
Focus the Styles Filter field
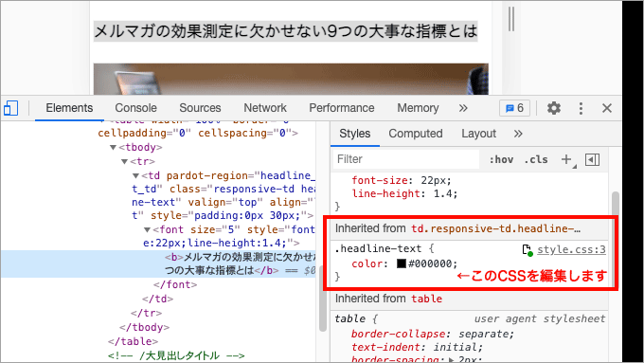coord(405,159)
